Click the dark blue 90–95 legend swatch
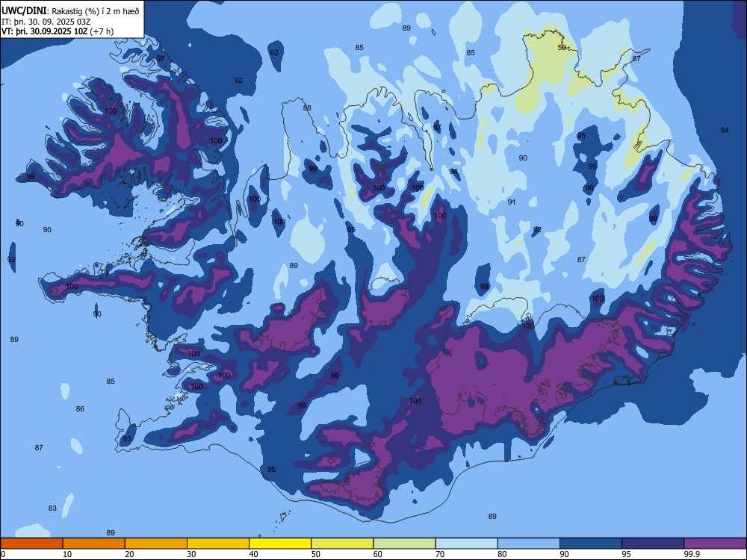 (x=591, y=544)
